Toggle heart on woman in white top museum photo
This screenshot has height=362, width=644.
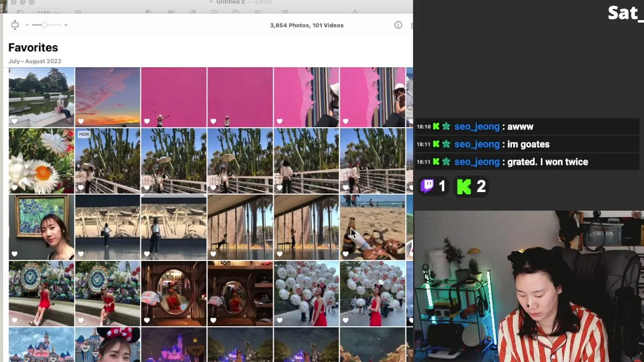pyautogui.click(x=147, y=254)
